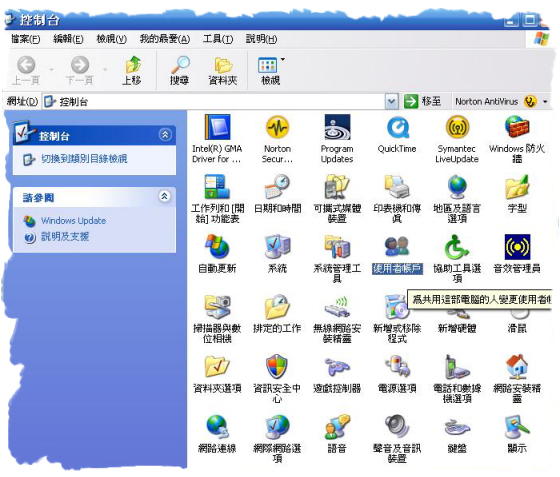Open Windows 防火牆 icon
This screenshot has height=477, width=560.
tap(517, 127)
